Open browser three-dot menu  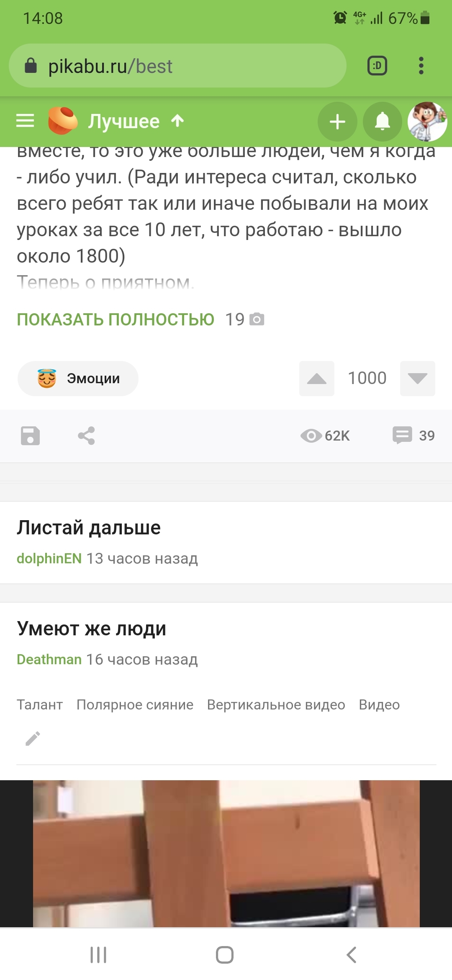421,66
